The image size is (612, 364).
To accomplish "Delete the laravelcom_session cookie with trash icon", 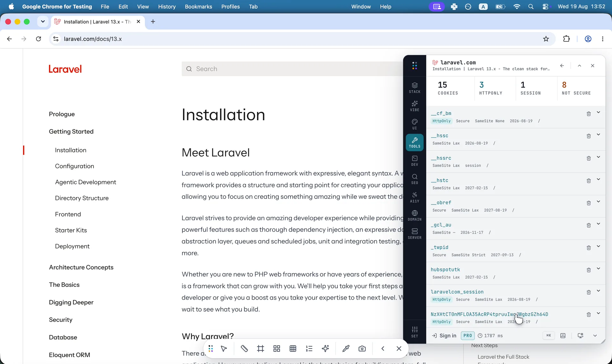I will 588,292.
